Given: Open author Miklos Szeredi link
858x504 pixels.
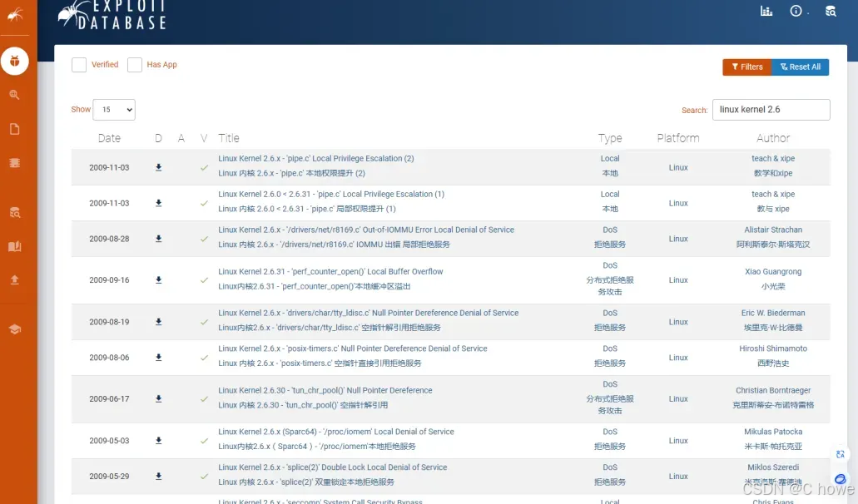Looking at the screenshot, I should (x=772, y=467).
